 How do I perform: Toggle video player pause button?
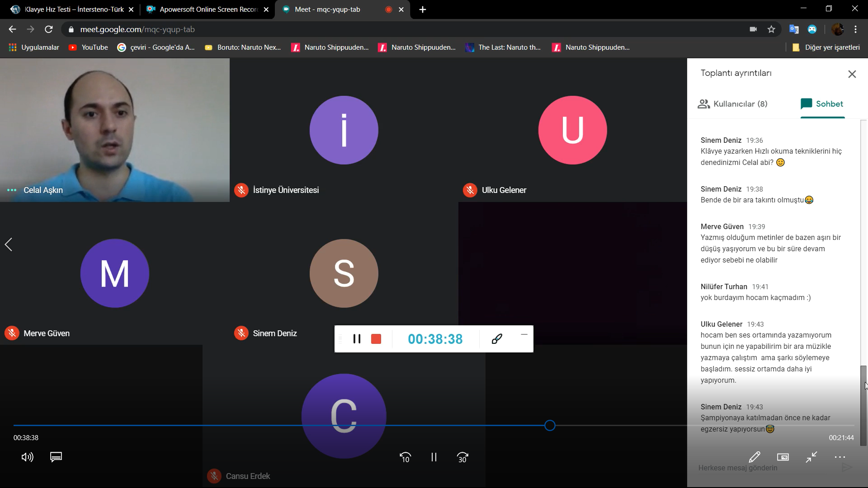tap(434, 457)
